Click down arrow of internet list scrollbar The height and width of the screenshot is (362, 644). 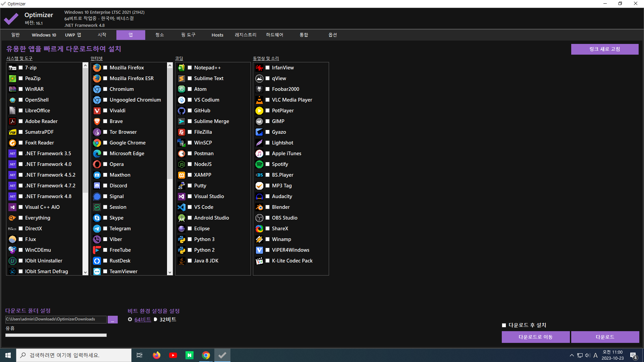pos(170,273)
